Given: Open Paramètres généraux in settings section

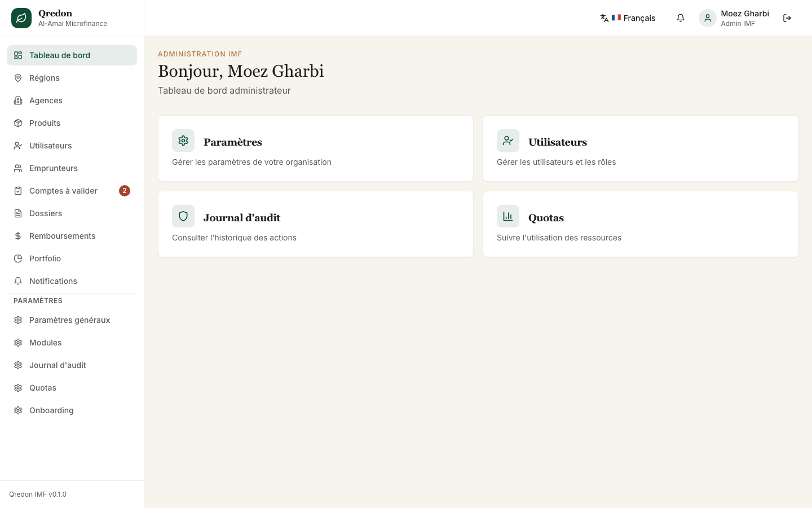Looking at the screenshot, I should pyautogui.click(x=72, y=320).
